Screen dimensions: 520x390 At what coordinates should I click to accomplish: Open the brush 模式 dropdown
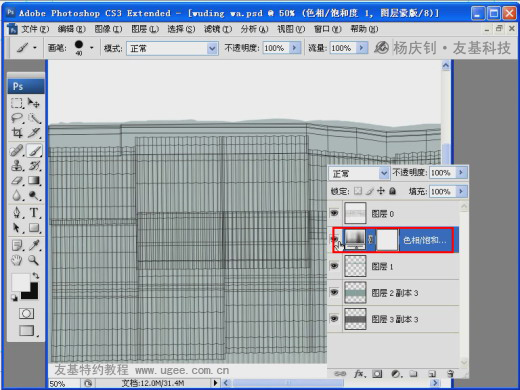172,49
